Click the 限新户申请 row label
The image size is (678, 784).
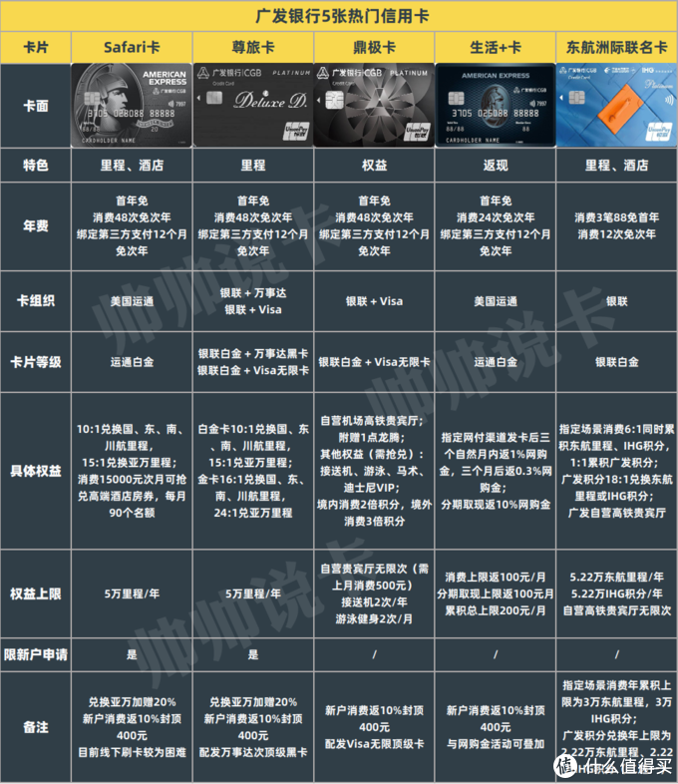(36, 653)
